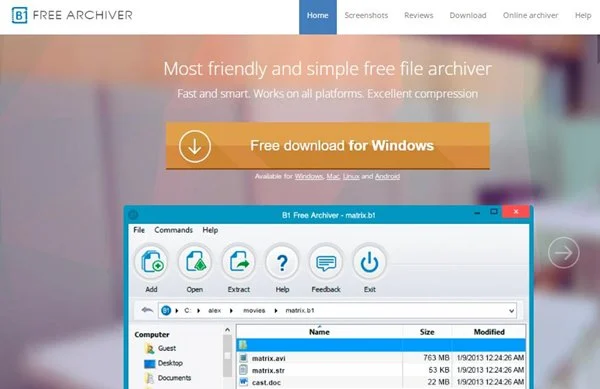Click the Open archive toolbar icon
Screen dimensions: 600x389
tap(195, 262)
